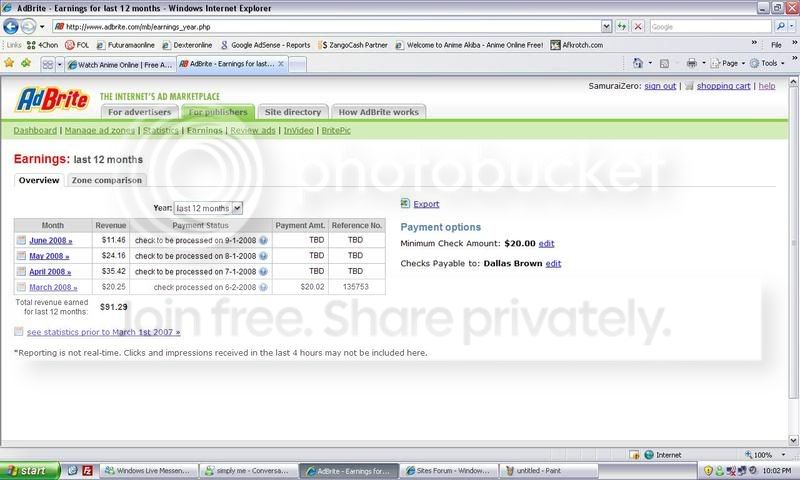Open the Home icon in command bar
This screenshot has width=800, height=480.
coord(638,63)
